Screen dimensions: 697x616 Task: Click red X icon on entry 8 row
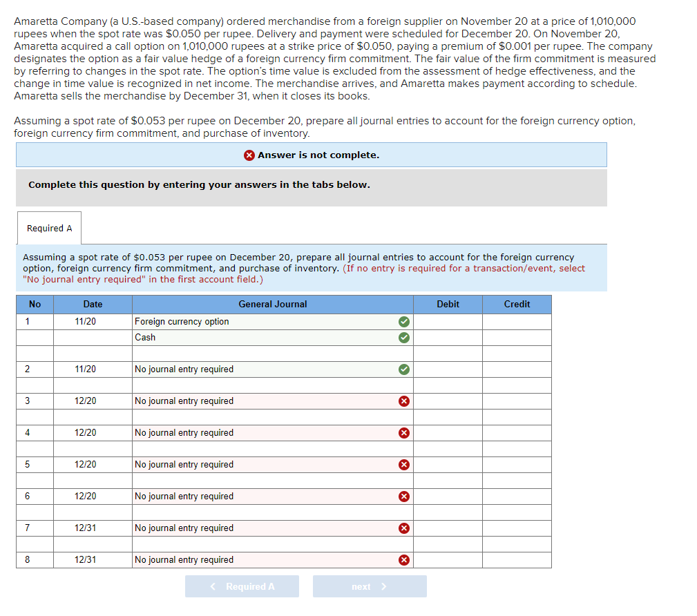point(403,560)
